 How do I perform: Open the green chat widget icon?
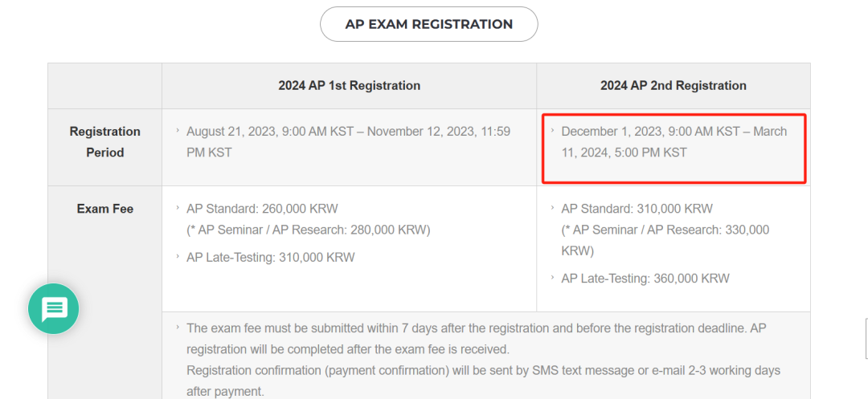pyautogui.click(x=54, y=308)
